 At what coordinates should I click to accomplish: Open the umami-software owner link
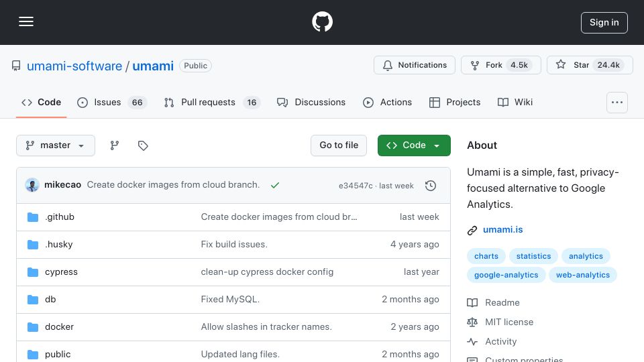pyautogui.click(x=74, y=66)
